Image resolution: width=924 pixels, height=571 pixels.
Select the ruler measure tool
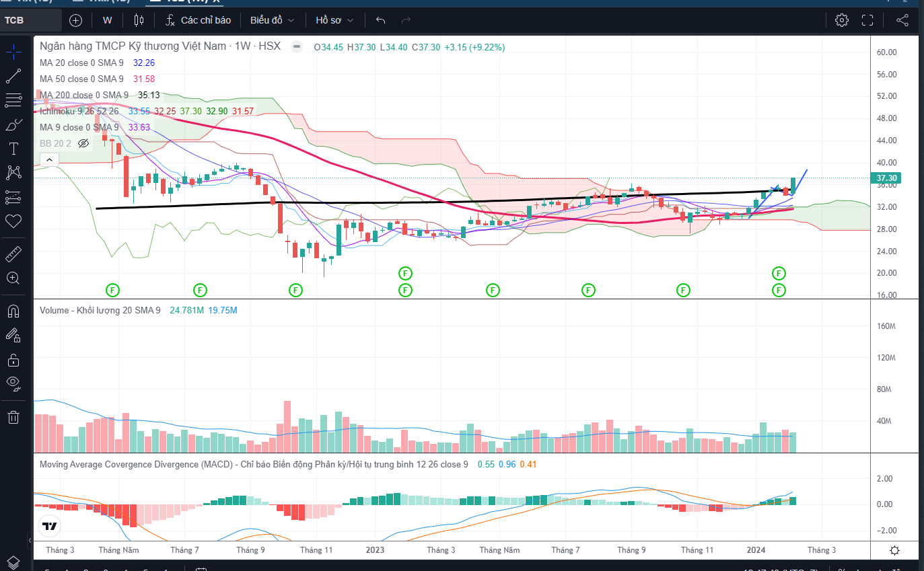[13, 254]
